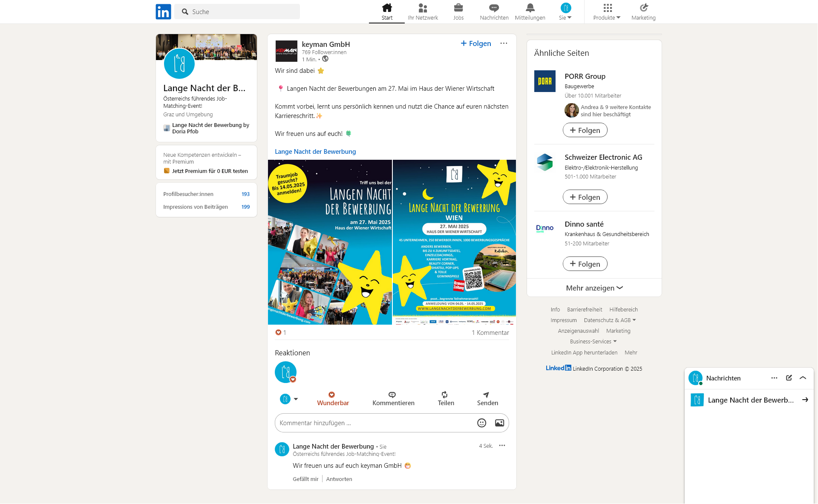This screenshot has height=504, width=818.
Task: Open left post image Traumjob flyer
Action: pyautogui.click(x=330, y=242)
